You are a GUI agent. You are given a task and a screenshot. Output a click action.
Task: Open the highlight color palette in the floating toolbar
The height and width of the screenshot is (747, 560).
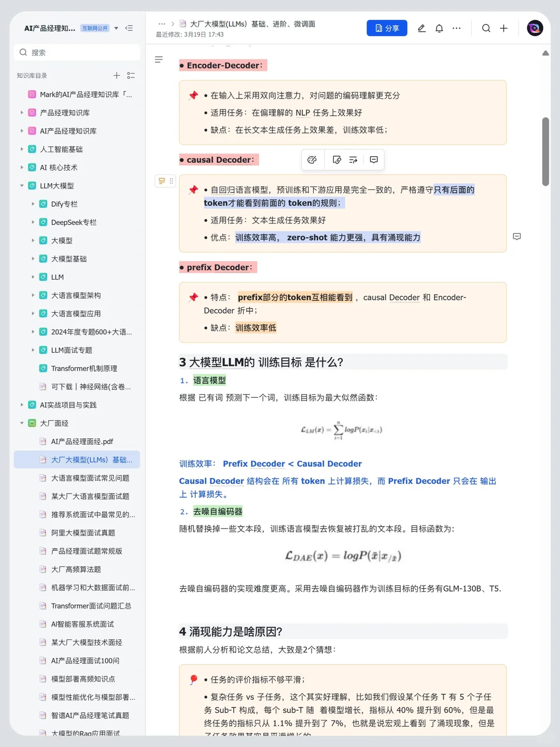tap(313, 159)
